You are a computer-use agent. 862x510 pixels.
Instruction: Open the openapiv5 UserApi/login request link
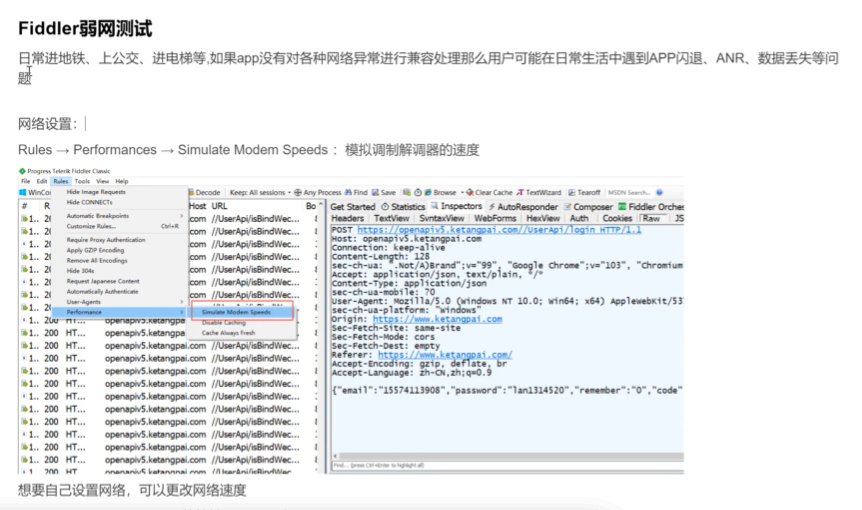(499, 230)
